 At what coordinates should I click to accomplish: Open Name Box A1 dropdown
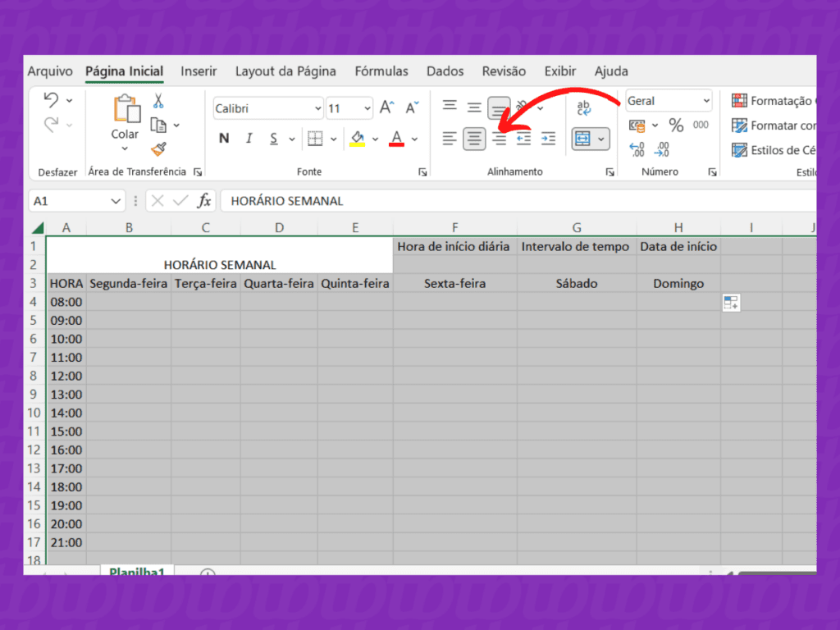pyautogui.click(x=116, y=201)
